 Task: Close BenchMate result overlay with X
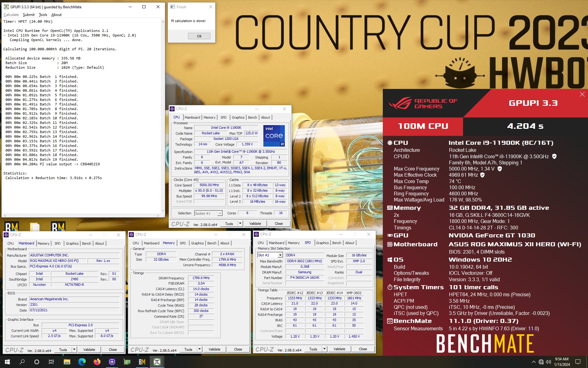coord(582,94)
